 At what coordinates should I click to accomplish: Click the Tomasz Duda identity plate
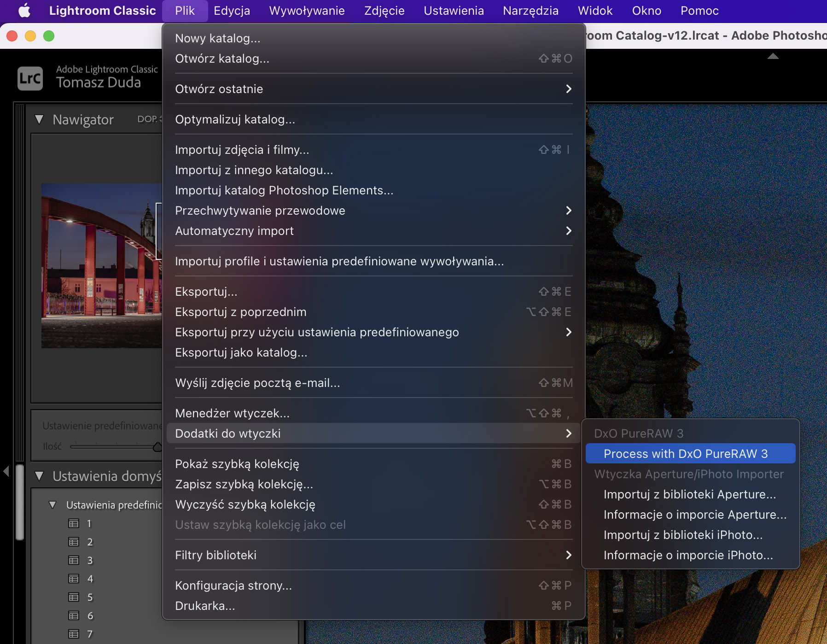99,83
